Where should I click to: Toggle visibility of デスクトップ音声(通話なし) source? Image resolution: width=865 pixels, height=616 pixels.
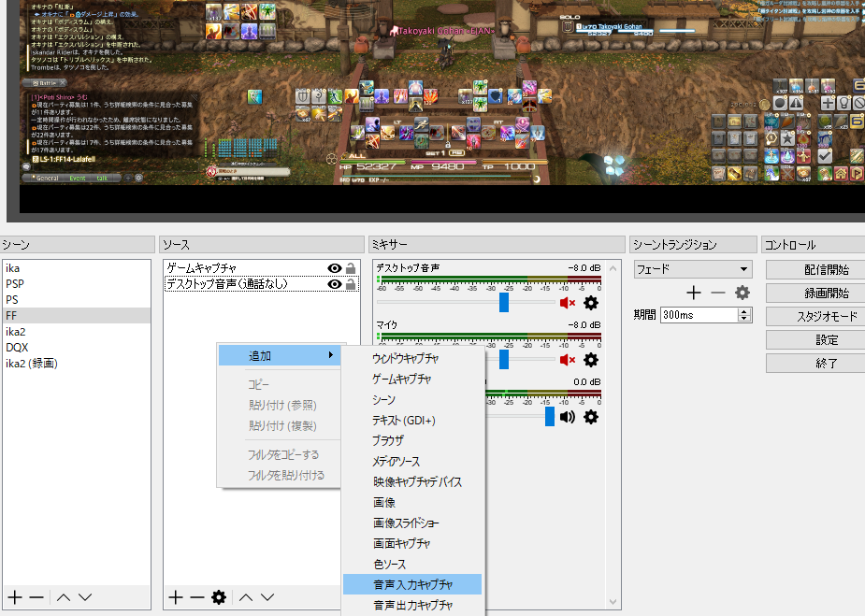[334, 284]
